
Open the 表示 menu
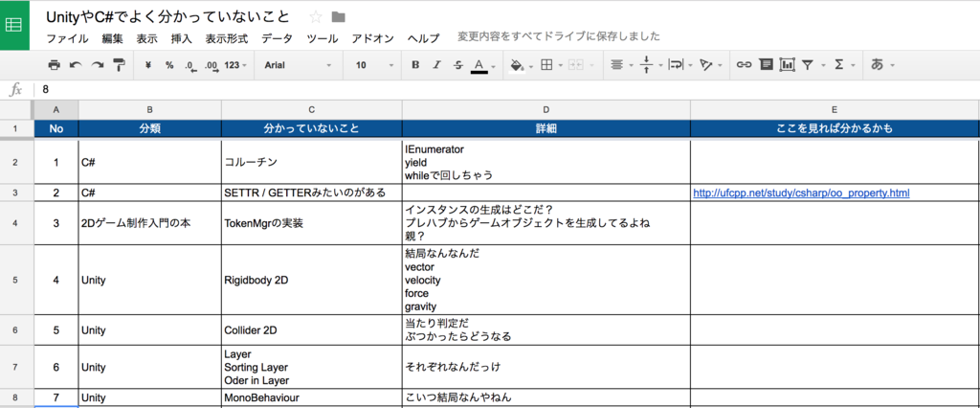click(146, 38)
